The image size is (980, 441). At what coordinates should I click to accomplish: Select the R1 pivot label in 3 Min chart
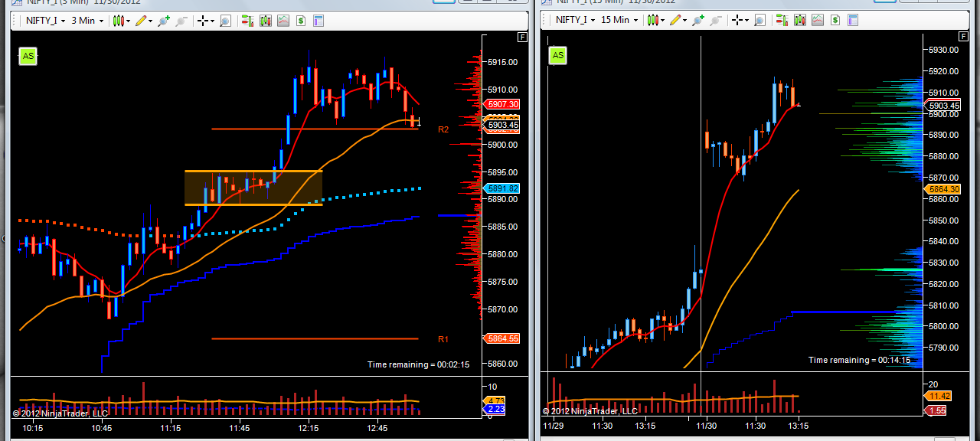(x=443, y=339)
